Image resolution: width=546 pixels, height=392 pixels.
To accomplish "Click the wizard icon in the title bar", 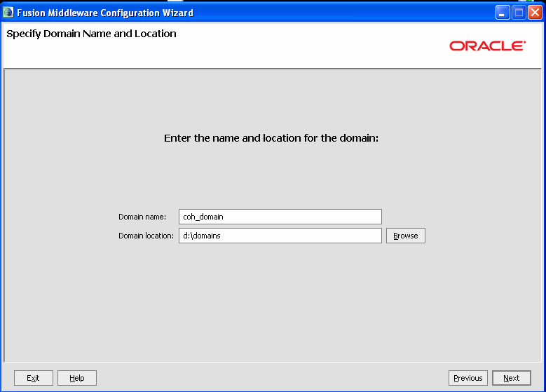I will [x=8, y=13].
